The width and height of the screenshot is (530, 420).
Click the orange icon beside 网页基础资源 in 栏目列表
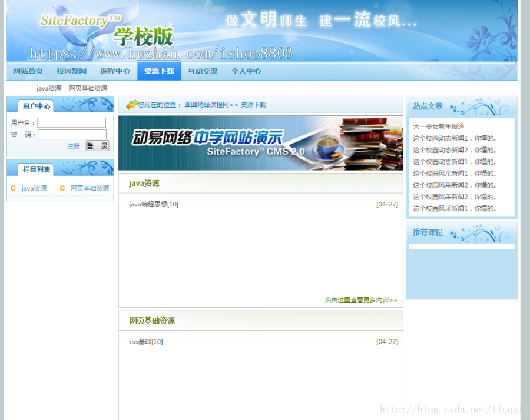click(x=62, y=188)
